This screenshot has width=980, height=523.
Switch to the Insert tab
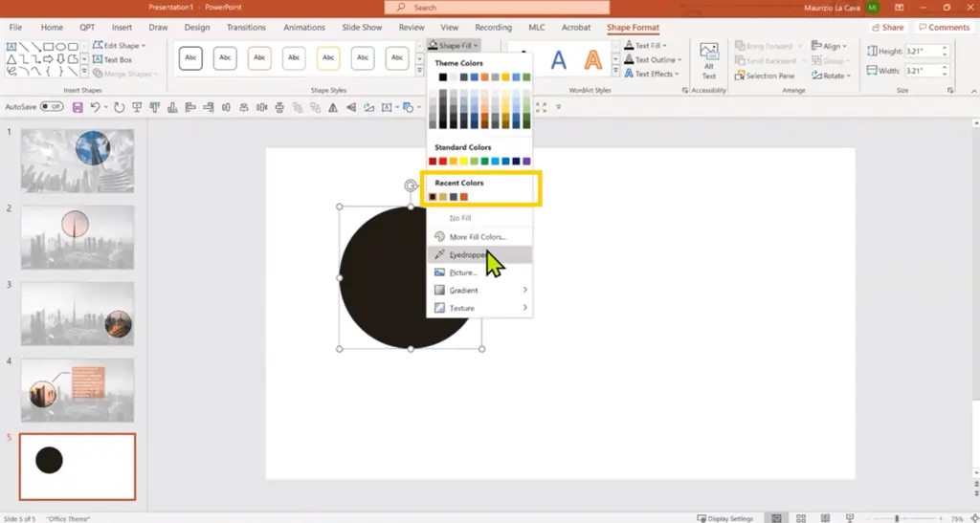[122, 28]
